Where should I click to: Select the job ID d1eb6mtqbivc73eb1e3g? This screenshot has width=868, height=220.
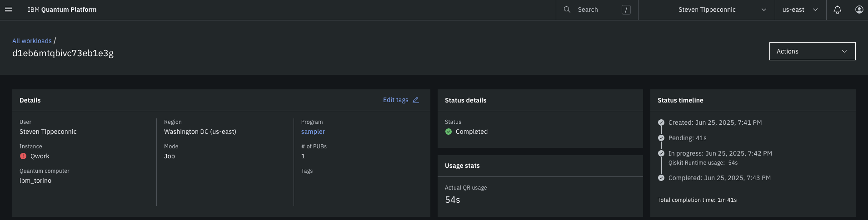(63, 53)
